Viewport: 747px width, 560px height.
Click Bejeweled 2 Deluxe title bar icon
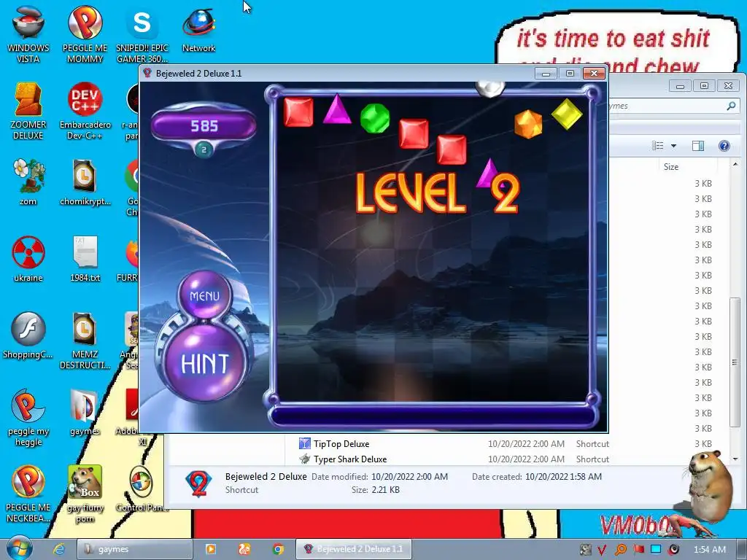click(147, 73)
